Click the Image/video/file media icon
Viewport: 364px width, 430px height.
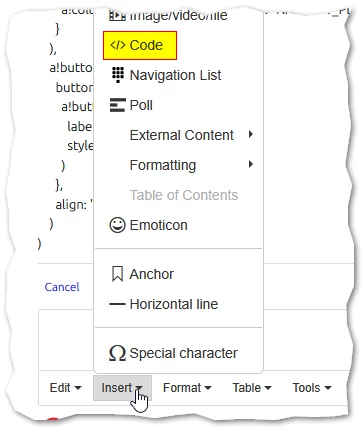point(118,16)
